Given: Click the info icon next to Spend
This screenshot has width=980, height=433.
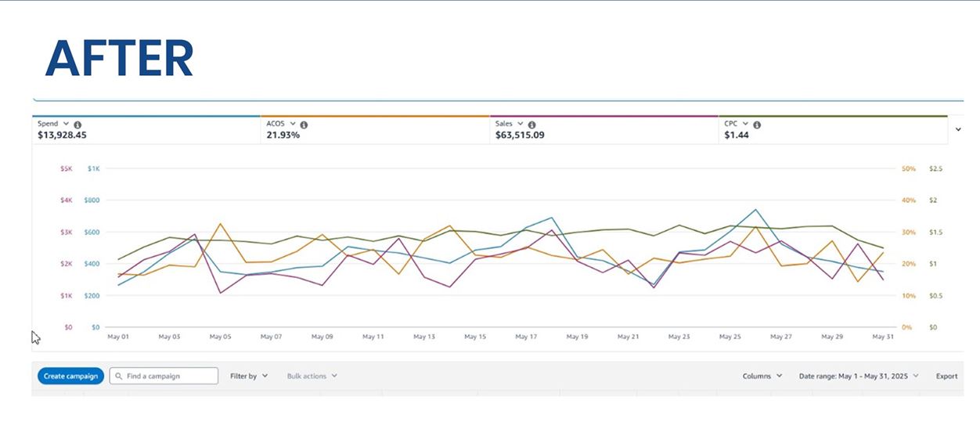Looking at the screenshot, I should [77, 124].
